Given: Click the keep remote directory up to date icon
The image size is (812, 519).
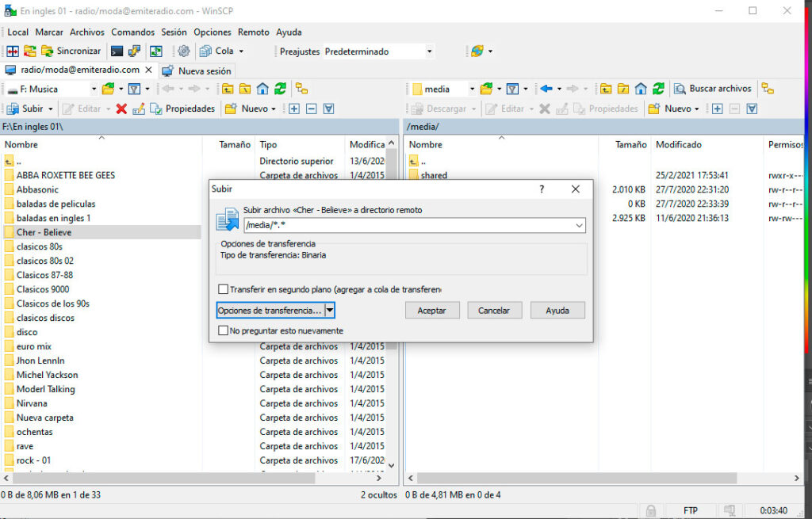Looking at the screenshot, I should pyautogui.click(x=156, y=52).
